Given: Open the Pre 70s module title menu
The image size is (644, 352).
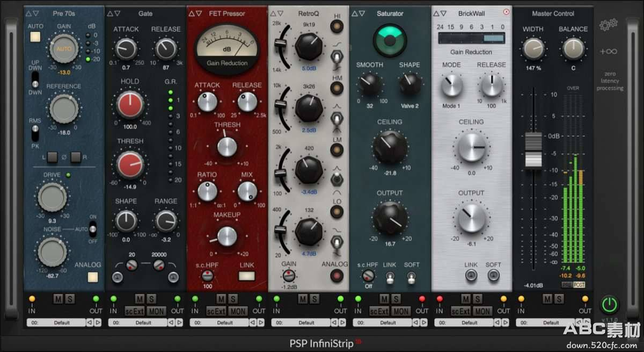Looking at the screenshot, I should click(x=64, y=13).
